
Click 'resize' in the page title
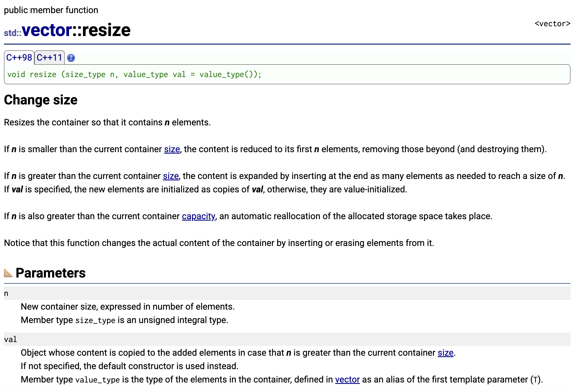click(x=106, y=30)
